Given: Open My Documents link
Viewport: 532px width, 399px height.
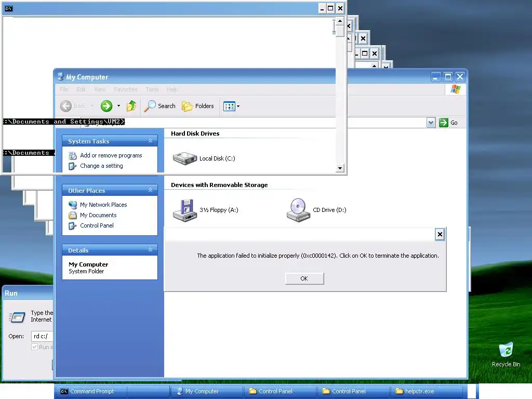Looking at the screenshot, I should click(98, 215).
